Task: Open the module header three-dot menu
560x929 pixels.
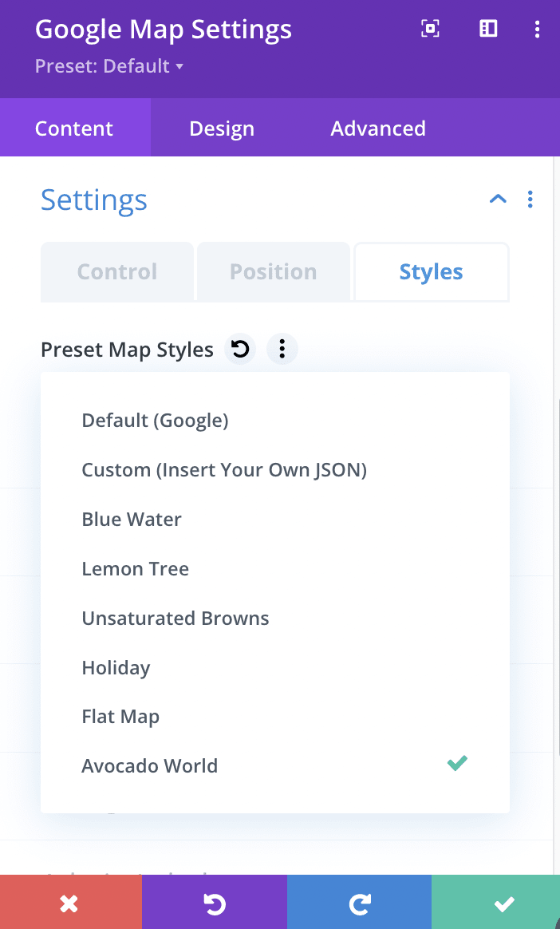Action: coord(537,29)
